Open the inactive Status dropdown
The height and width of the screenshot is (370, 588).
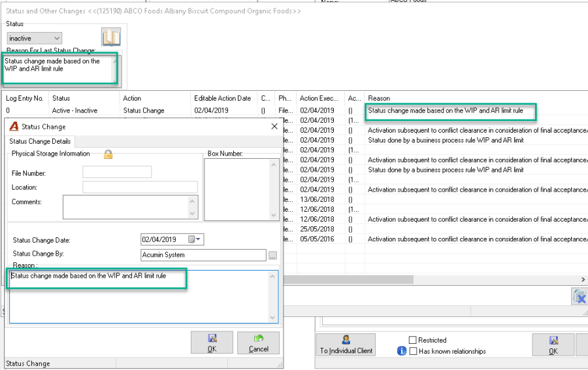point(34,39)
